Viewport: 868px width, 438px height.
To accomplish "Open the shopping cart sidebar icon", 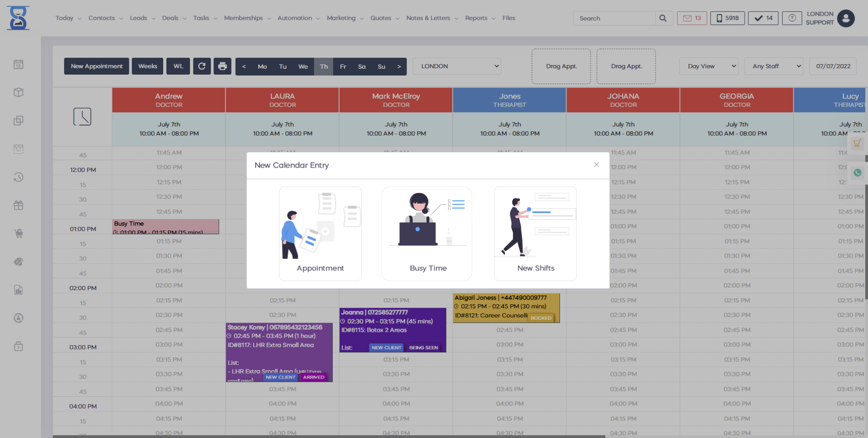I will 18,234.
